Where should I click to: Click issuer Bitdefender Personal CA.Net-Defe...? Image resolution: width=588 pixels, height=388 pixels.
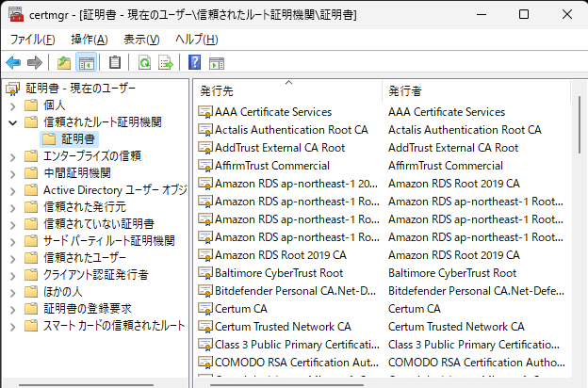pos(476,291)
